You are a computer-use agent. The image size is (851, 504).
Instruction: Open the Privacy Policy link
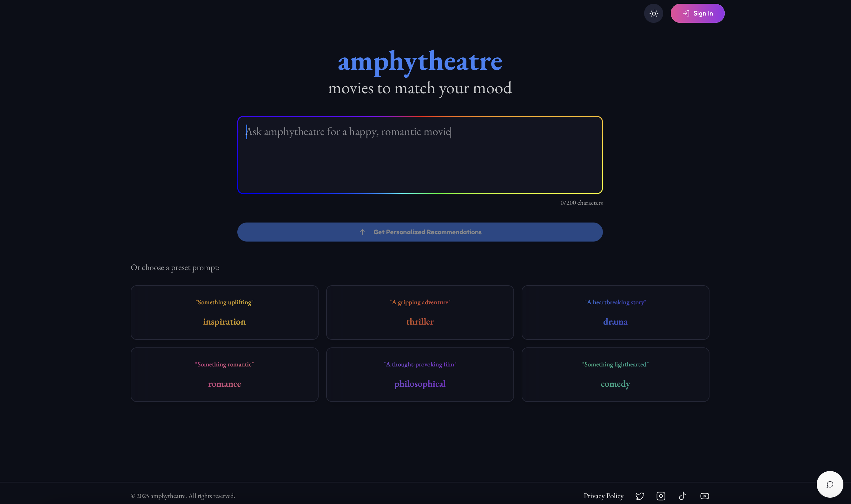point(603,496)
